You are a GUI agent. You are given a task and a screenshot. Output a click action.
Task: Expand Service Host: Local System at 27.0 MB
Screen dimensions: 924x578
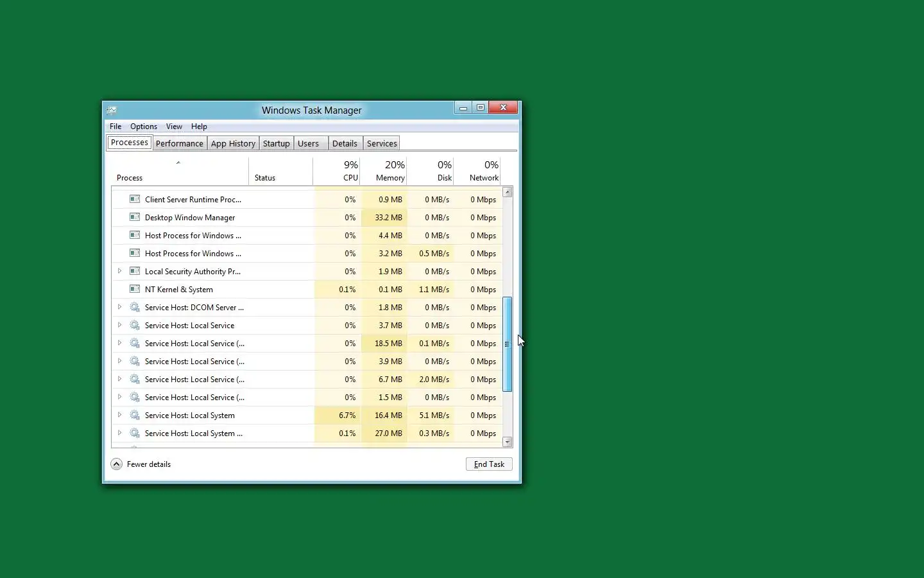[x=119, y=433]
